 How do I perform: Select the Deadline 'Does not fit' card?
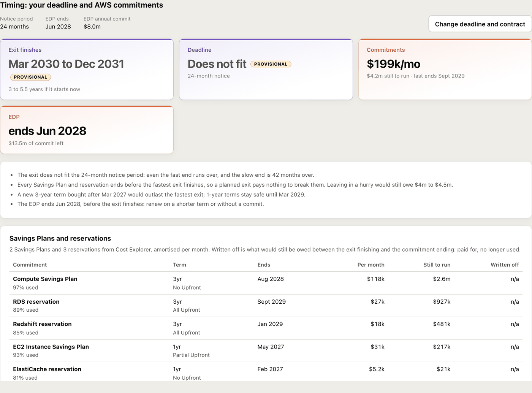pyautogui.click(x=266, y=69)
